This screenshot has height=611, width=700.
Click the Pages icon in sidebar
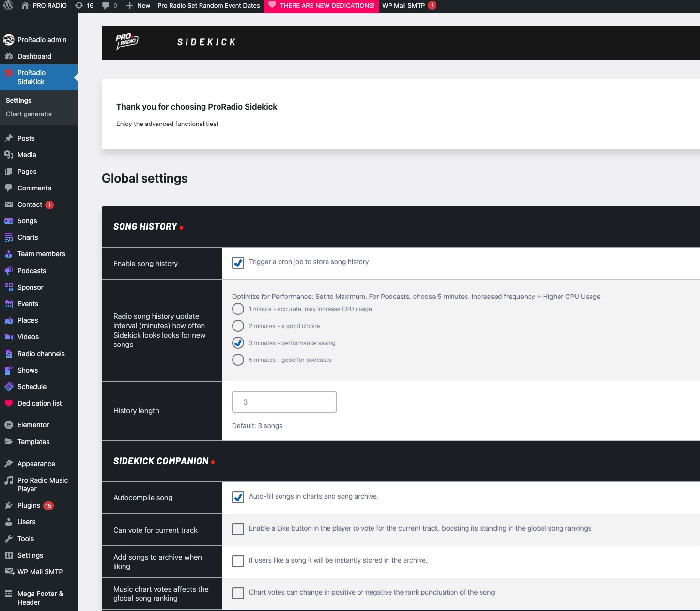9,172
